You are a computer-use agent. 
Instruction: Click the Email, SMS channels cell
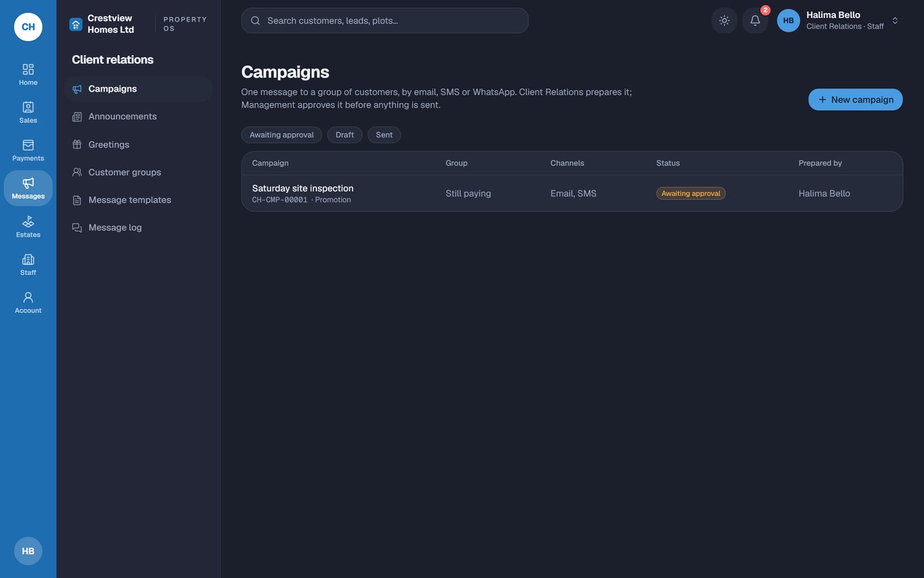click(573, 194)
